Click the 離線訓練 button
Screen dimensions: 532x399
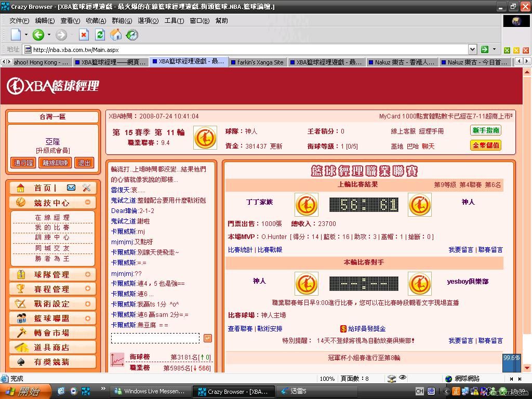click(55, 163)
